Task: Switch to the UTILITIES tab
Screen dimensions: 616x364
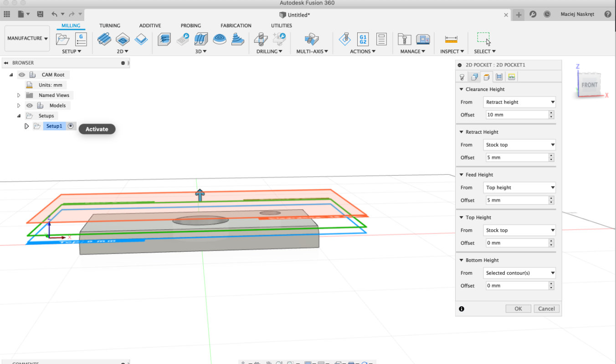Action: pyautogui.click(x=282, y=25)
